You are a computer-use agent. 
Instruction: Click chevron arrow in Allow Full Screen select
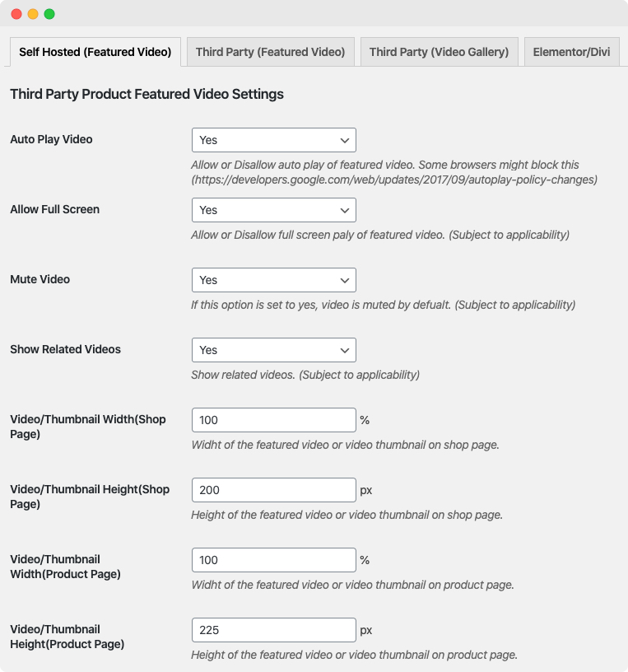[x=344, y=211]
